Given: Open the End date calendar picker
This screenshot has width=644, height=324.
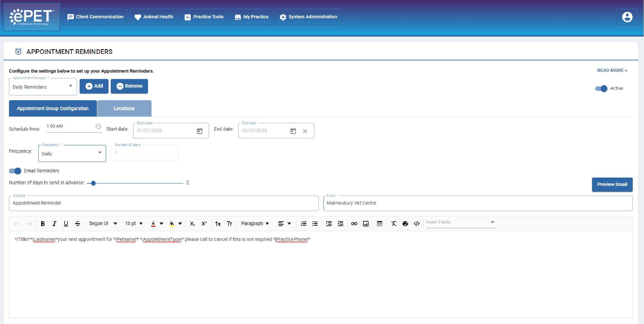Looking at the screenshot, I should click(293, 131).
